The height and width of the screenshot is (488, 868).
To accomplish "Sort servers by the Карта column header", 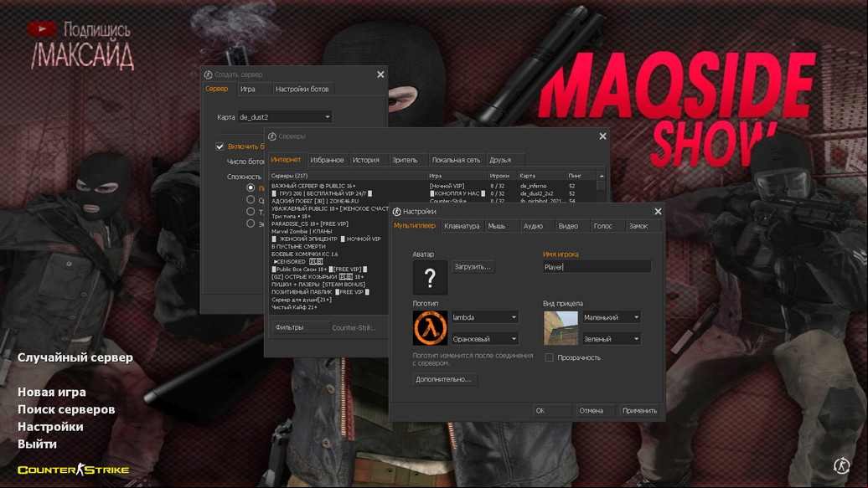I will [x=541, y=176].
